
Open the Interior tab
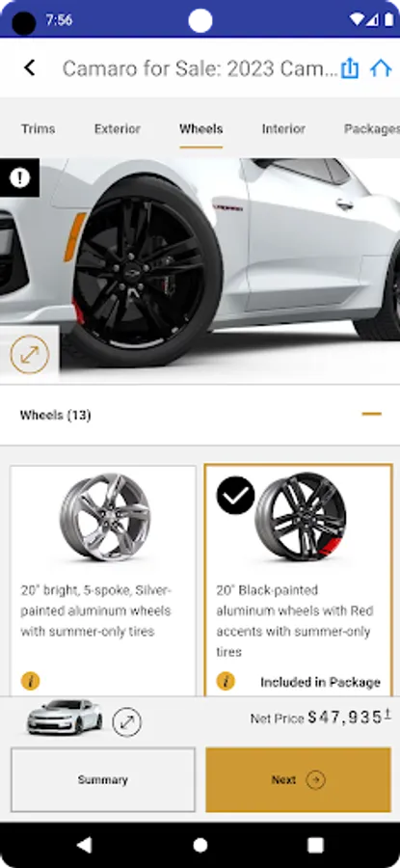pyautogui.click(x=283, y=129)
